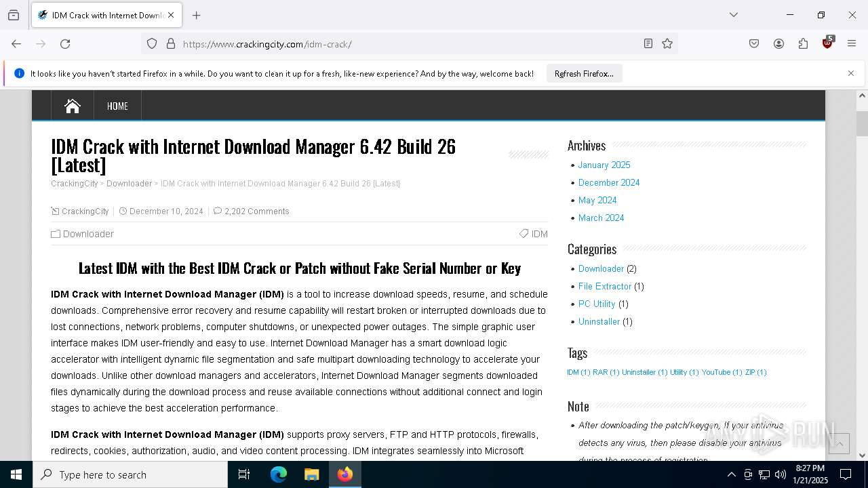Open January 2025 archive

tap(604, 165)
